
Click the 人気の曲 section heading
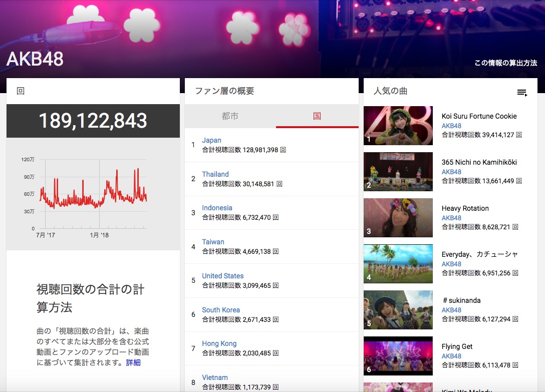390,91
